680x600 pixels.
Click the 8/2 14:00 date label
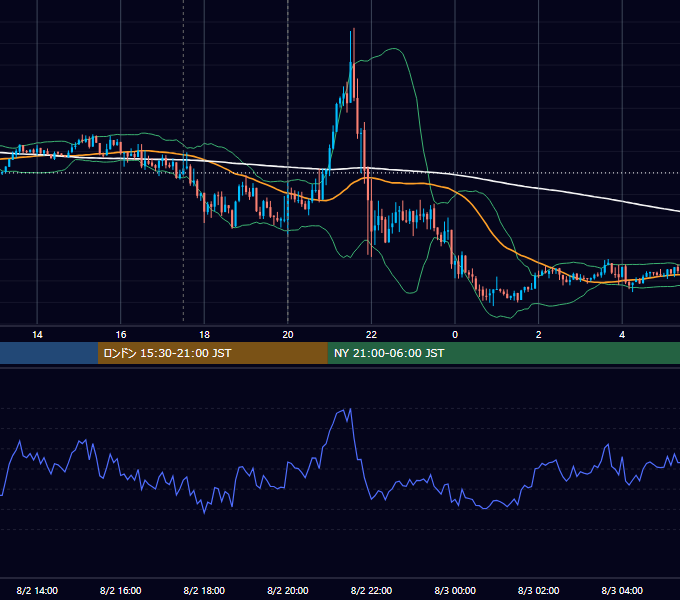[x=37, y=590]
